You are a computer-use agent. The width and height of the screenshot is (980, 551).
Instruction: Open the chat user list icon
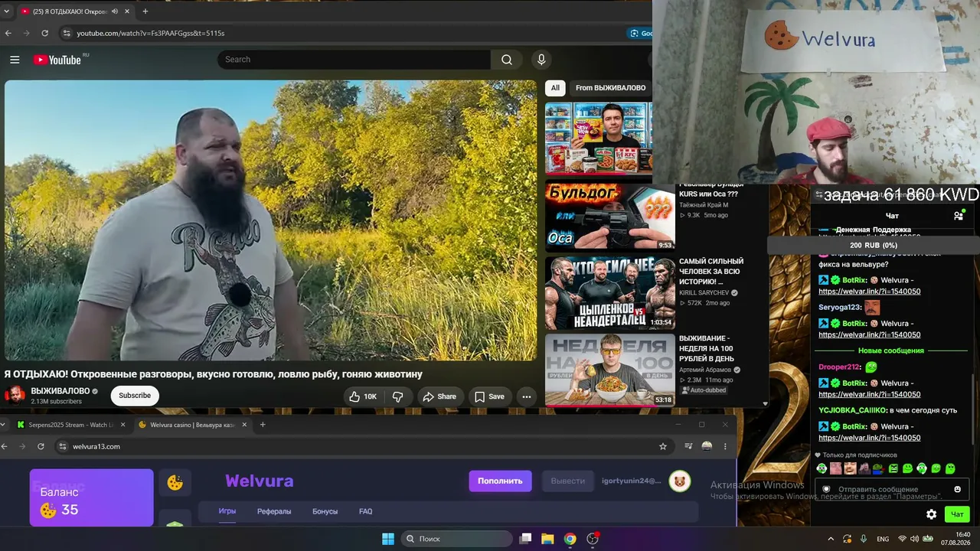[958, 216]
